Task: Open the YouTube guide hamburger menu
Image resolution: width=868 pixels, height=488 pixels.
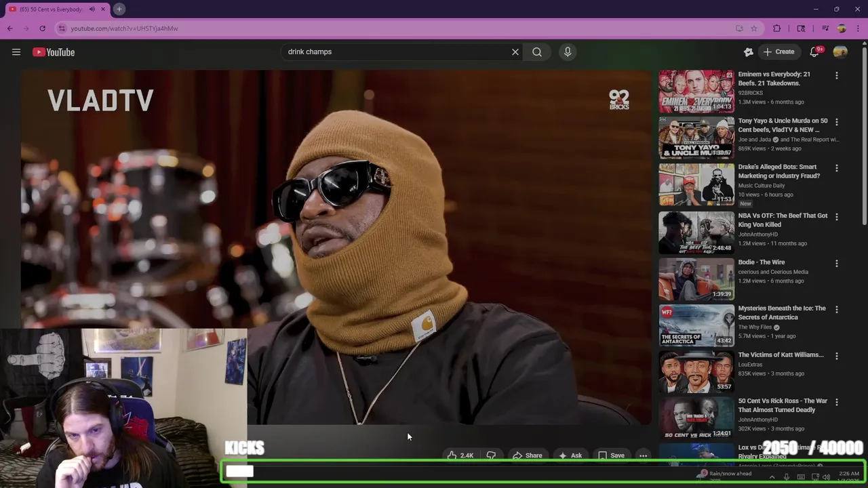Action: click(16, 52)
